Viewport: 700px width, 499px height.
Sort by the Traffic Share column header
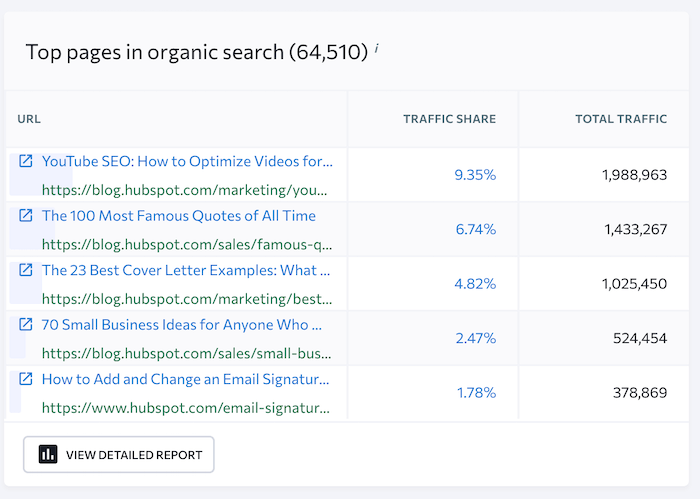pyautogui.click(x=449, y=119)
